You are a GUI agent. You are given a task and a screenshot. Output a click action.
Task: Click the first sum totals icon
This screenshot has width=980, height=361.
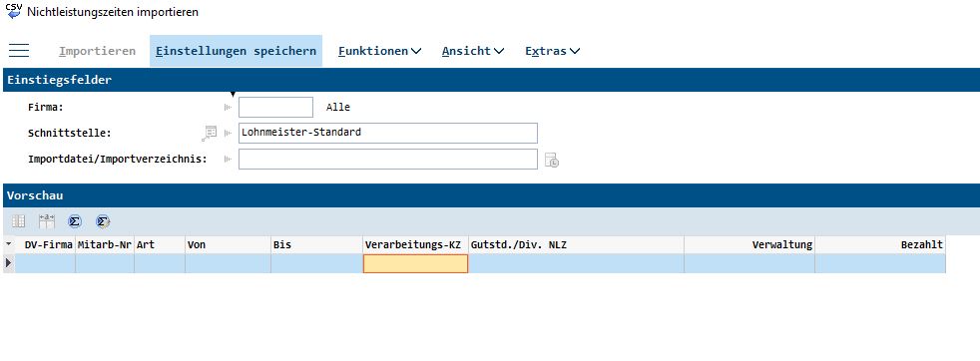75,221
